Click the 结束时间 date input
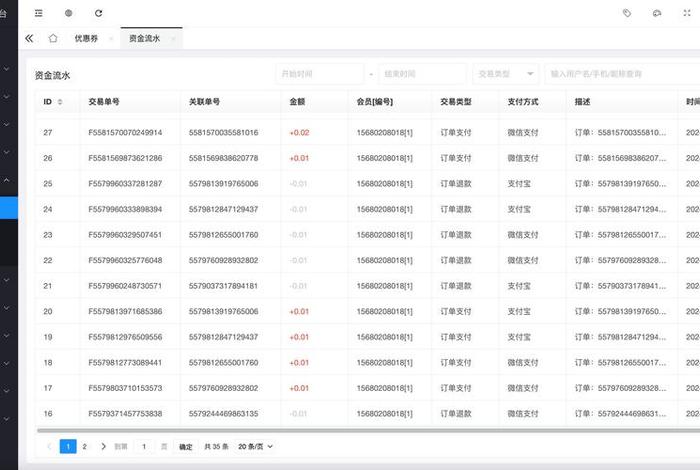This screenshot has height=470, width=700. [x=422, y=74]
